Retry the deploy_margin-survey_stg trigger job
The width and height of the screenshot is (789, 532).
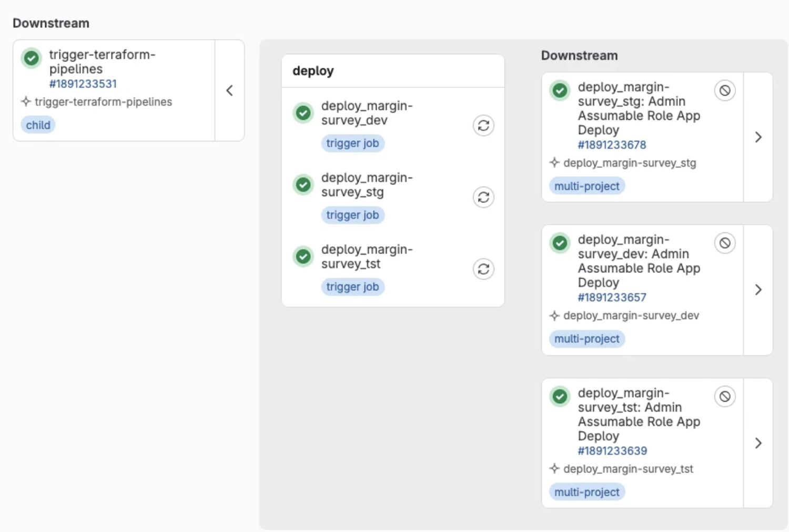pyautogui.click(x=483, y=198)
